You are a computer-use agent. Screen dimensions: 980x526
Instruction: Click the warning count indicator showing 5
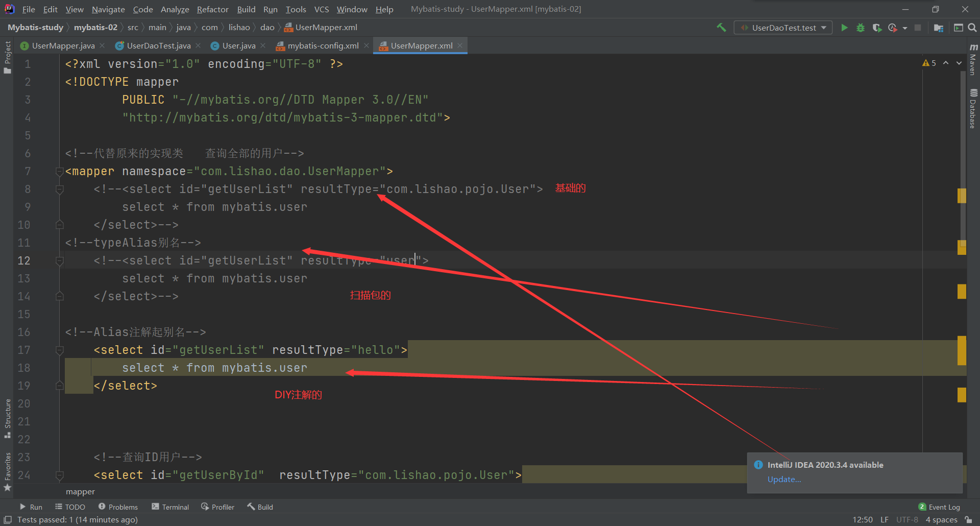tap(929, 63)
